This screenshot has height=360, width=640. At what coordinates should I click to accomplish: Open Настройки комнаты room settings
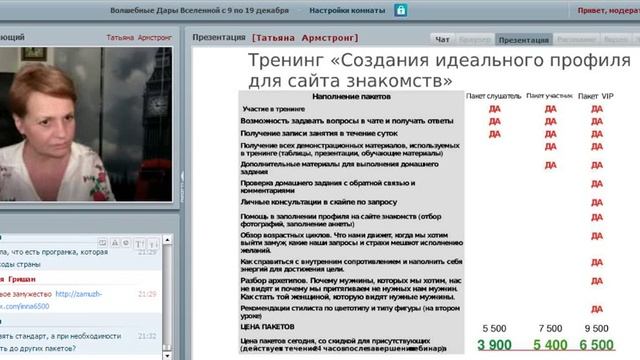pyautogui.click(x=347, y=11)
